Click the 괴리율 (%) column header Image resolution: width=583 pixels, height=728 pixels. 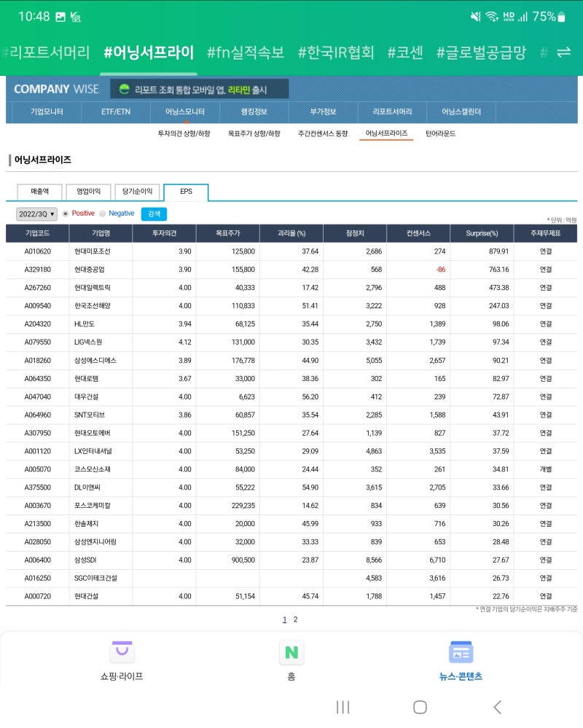tap(291, 233)
